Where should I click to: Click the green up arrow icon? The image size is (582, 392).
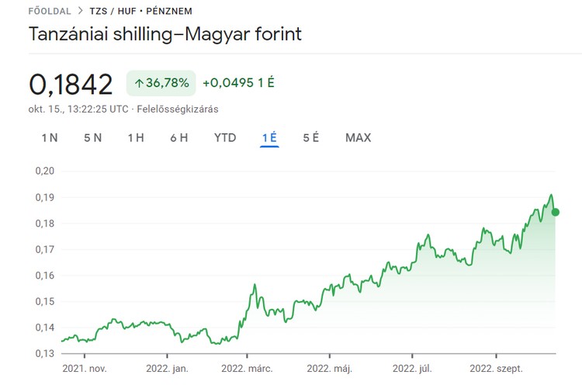click(139, 83)
